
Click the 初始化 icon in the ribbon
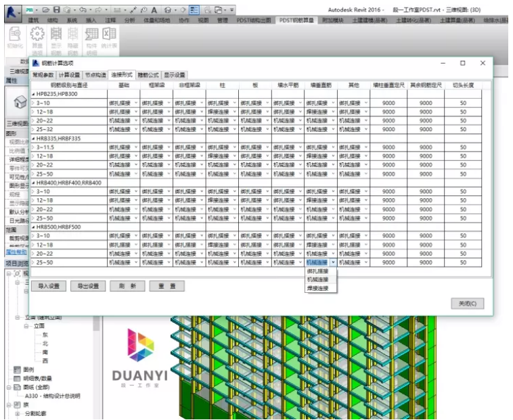click(x=15, y=39)
